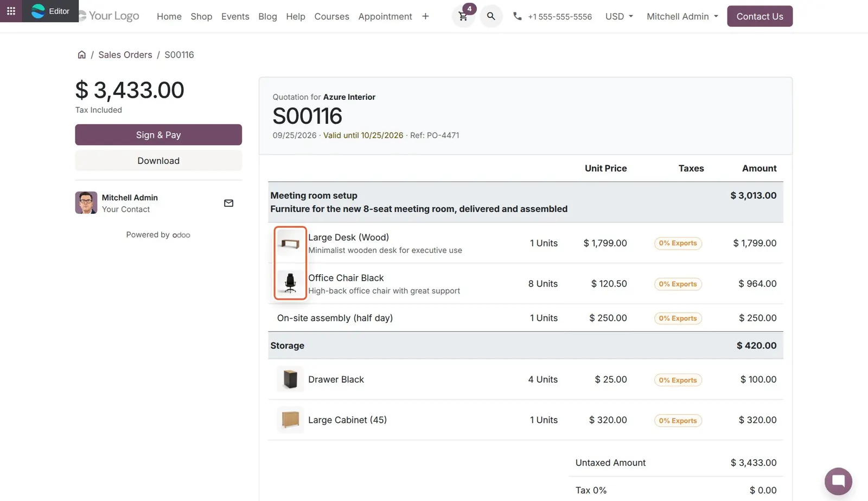Image resolution: width=868 pixels, height=501 pixels.
Task: Open the search magnifier icon
Action: coord(491,16)
